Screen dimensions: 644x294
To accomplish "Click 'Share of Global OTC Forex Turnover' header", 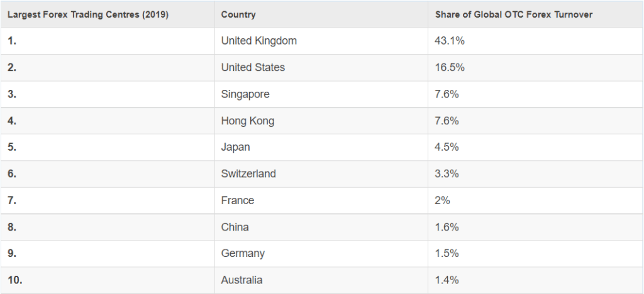I will point(514,14).
